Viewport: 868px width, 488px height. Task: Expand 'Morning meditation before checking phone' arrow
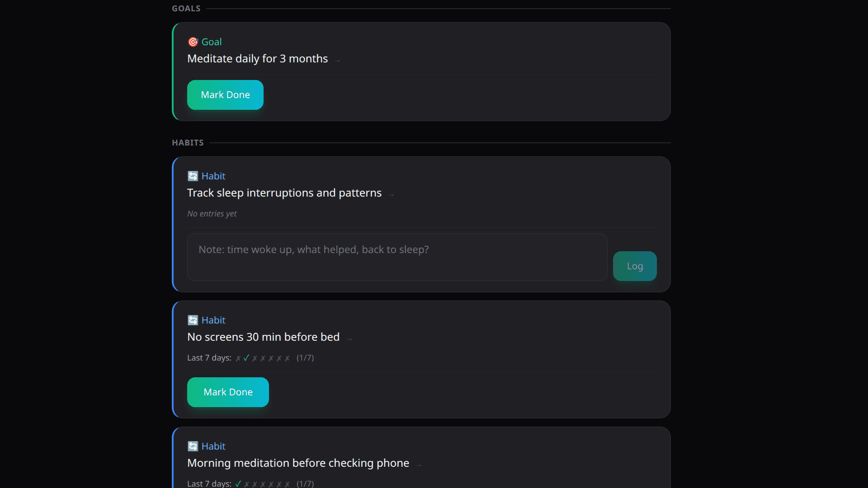point(419,464)
